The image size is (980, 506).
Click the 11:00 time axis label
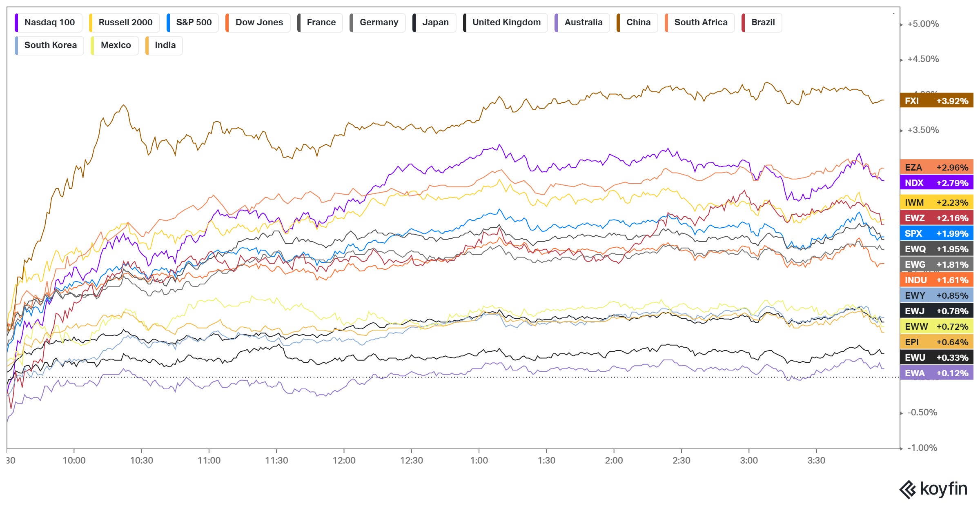coord(209,461)
